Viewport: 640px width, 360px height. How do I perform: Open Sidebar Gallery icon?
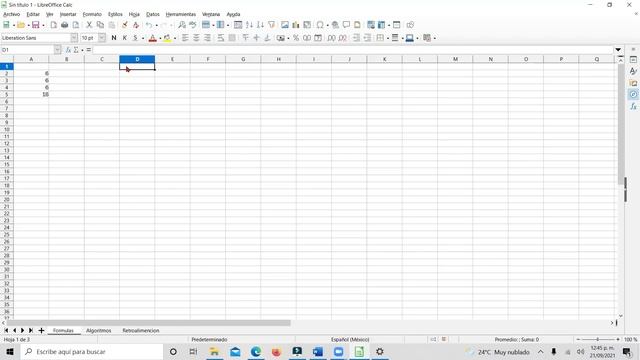click(x=633, y=83)
